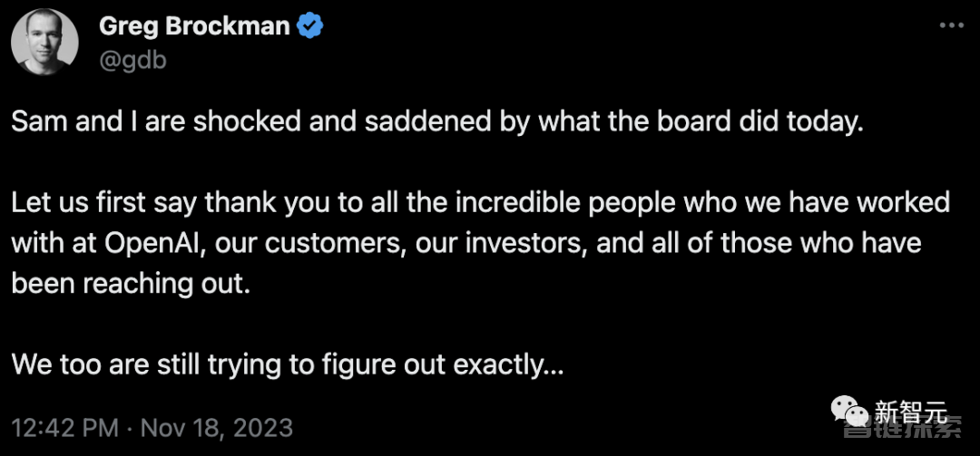The image size is (980, 456).
Task: Click the "been reaching out." line
Action: 132,284
